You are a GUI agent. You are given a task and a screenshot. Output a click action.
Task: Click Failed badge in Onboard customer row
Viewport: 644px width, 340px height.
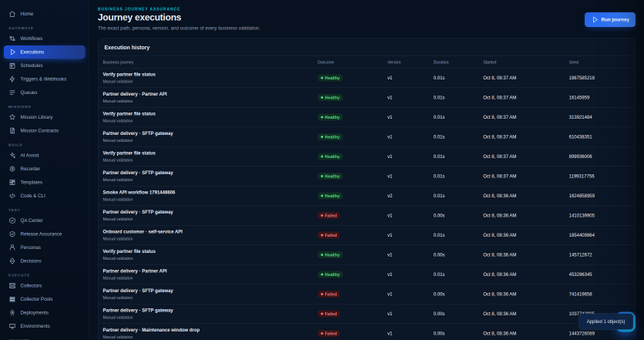[329, 235]
